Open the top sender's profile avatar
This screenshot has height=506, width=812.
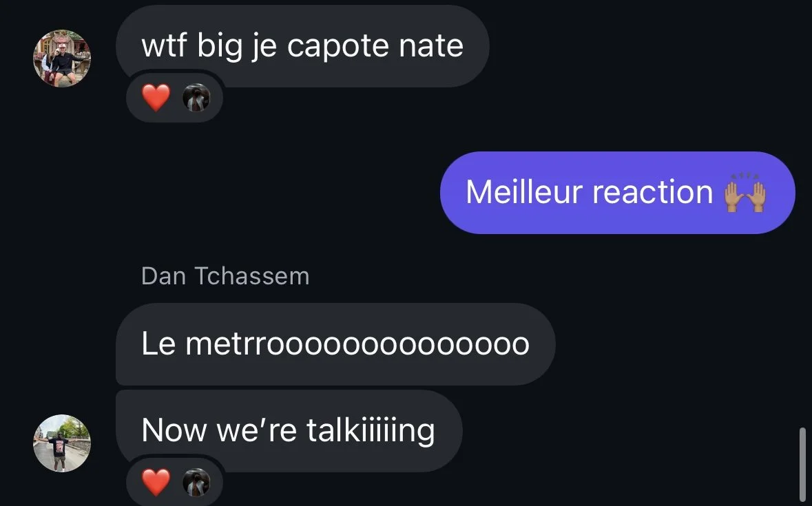pos(62,59)
